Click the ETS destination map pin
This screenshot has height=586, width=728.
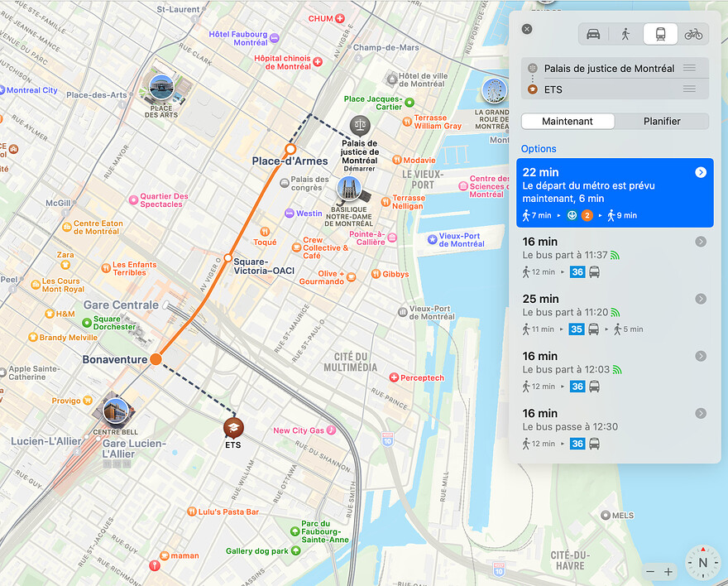coord(233,428)
